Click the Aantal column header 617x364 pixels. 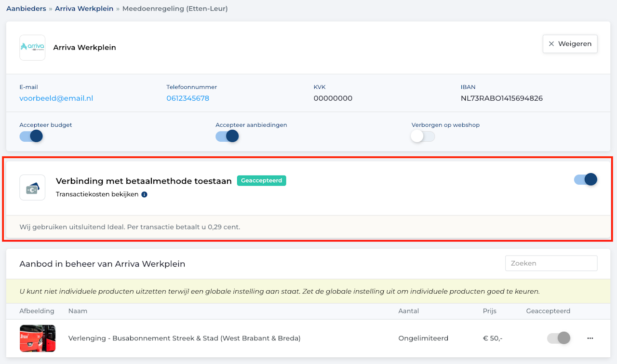(409, 311)
